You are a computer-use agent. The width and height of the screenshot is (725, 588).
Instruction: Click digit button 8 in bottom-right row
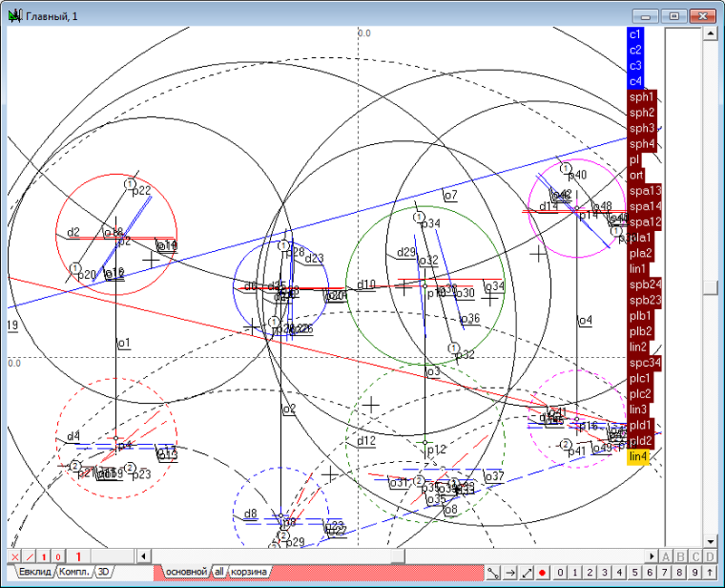pyautogui.click(x=679, y=573)
